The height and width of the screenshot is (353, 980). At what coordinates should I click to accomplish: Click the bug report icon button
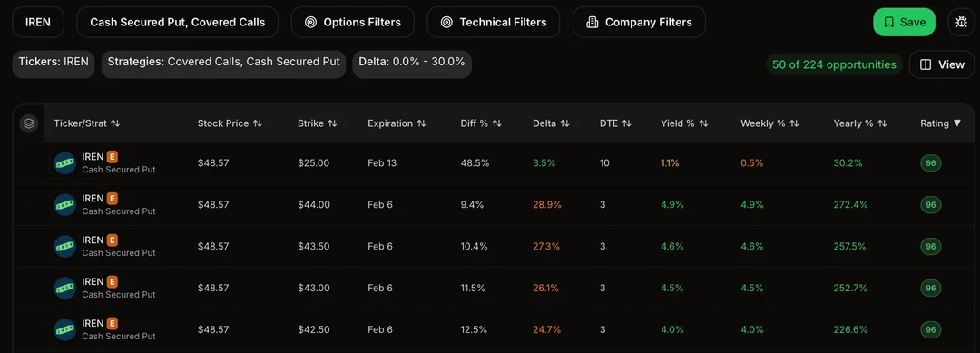[x=961, y=23]
